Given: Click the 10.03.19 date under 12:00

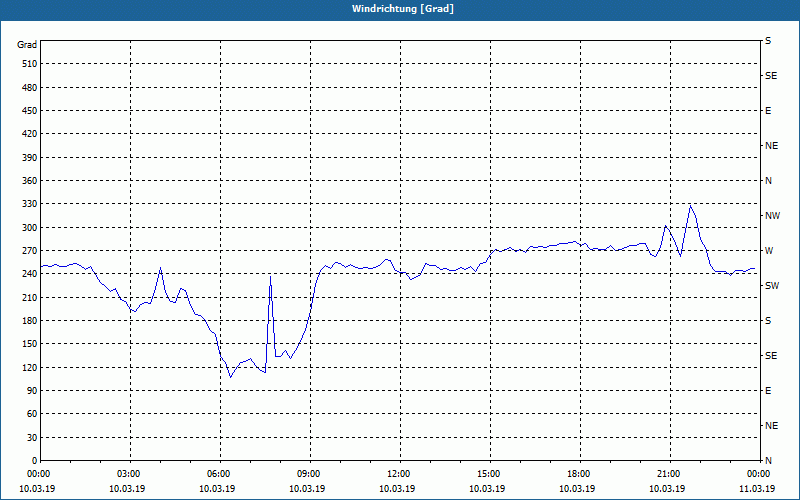Looking at the screenshot, I should [x=397, y=489].
